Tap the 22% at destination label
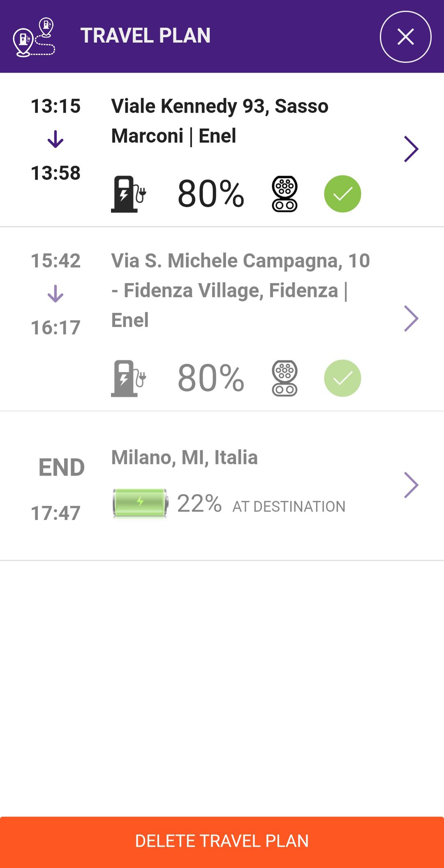 pyautogui.click(x=261, y=504)
